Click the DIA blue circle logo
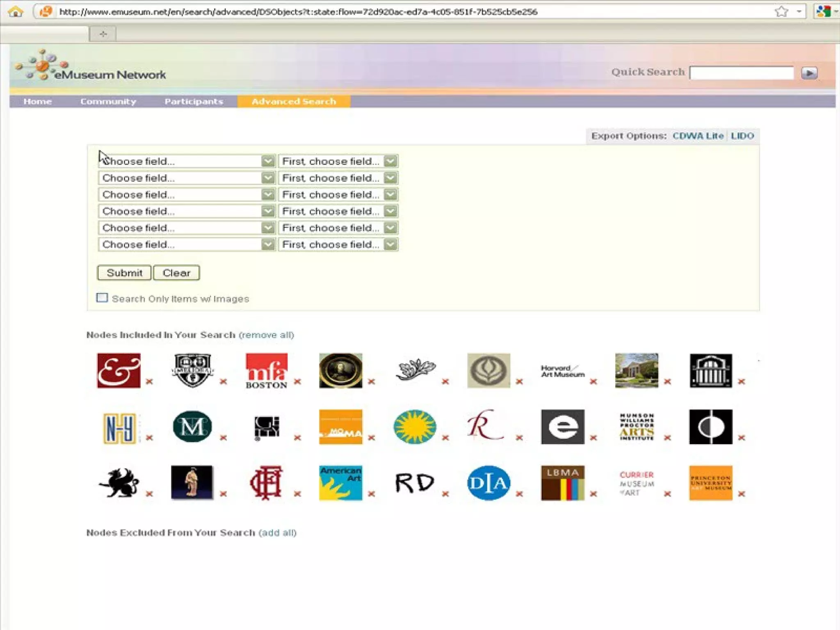The image size is (840, 630). click(x=488, y=483)
